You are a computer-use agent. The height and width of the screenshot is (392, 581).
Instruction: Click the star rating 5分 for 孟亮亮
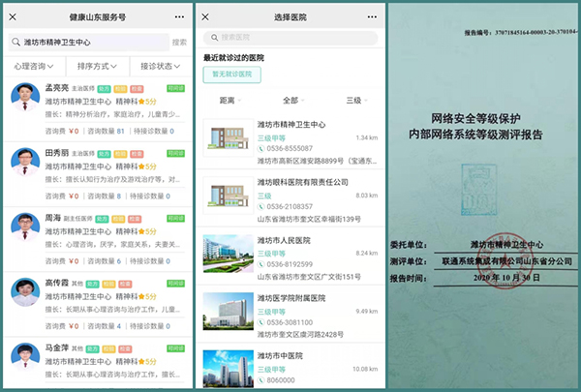tap(147, 102)
